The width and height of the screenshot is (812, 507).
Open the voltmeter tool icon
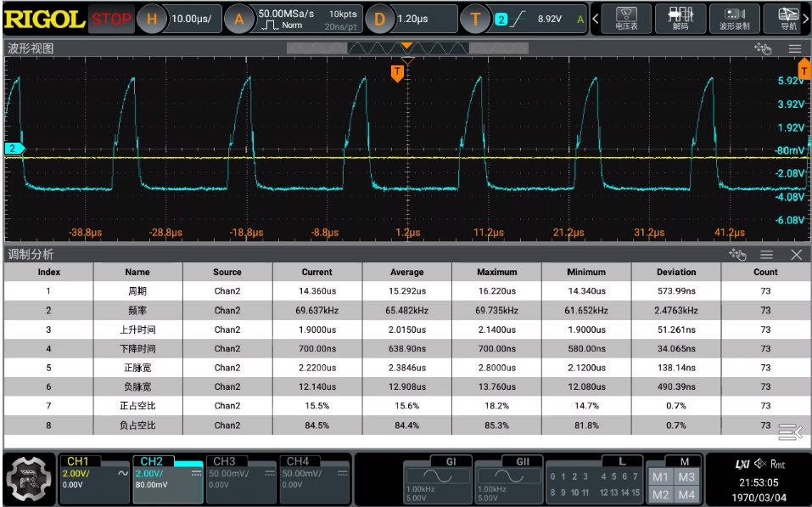click(626, 19)
